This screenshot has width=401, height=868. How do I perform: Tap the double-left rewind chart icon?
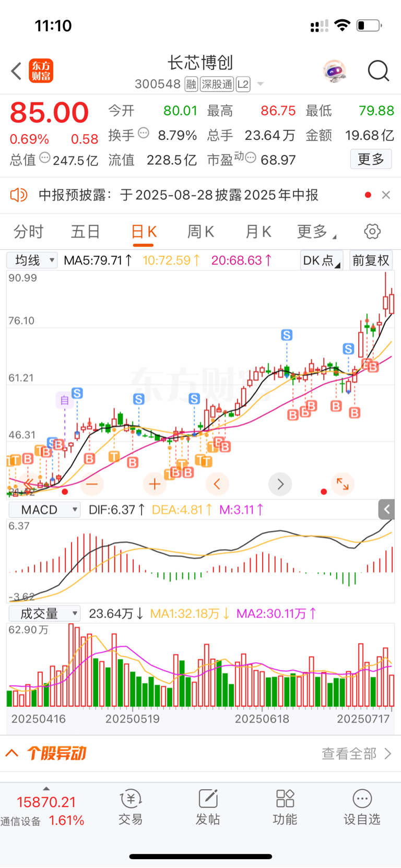[29, 484]
